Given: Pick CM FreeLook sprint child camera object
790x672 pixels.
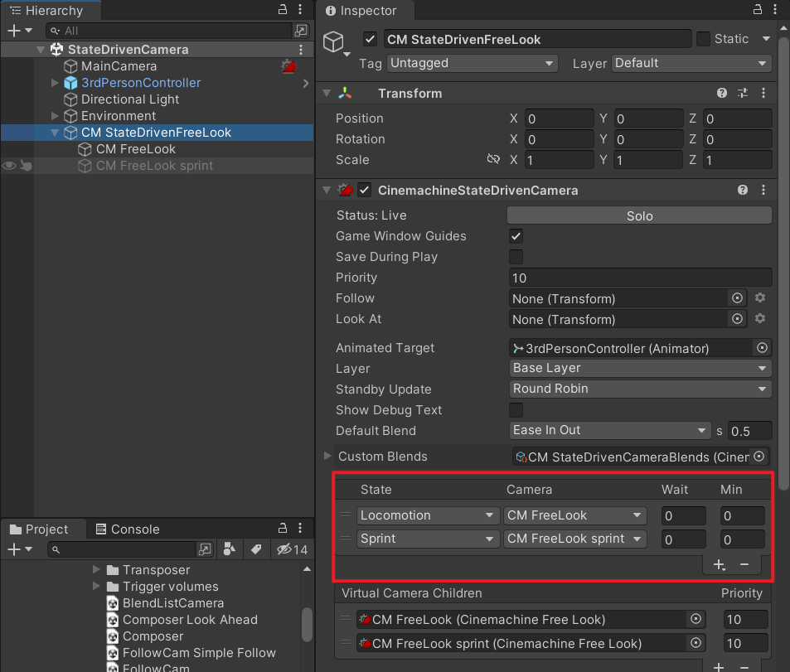Looking at the screenshot, I should pyautogui.click(x=695, y=643).
